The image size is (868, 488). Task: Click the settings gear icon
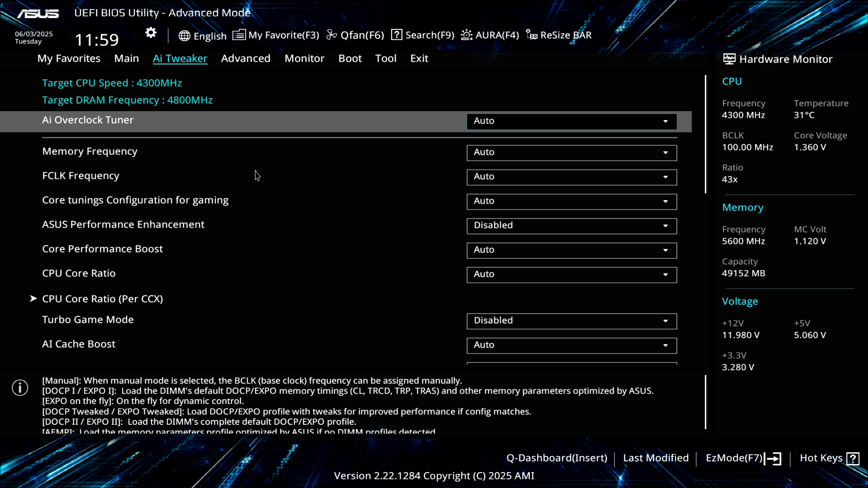pyautogui.click(x=151, y=33)
